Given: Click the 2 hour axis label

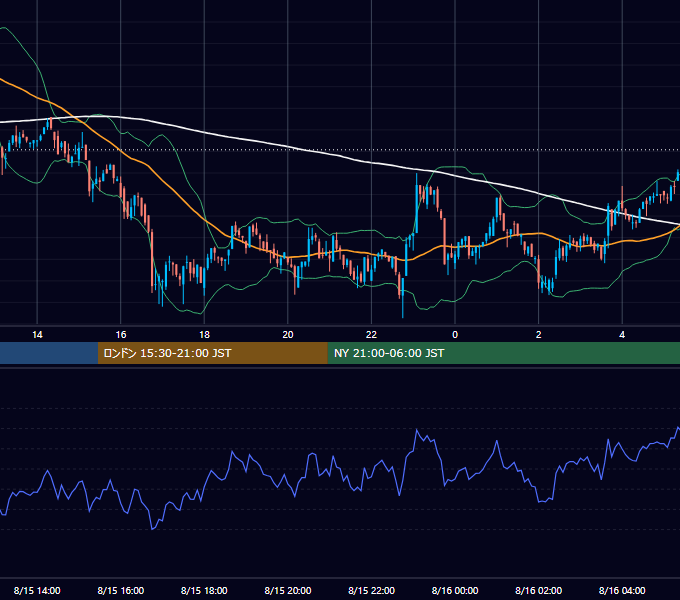Looking at the screenshot, I should pyautogui.click(x=539, y=335).
